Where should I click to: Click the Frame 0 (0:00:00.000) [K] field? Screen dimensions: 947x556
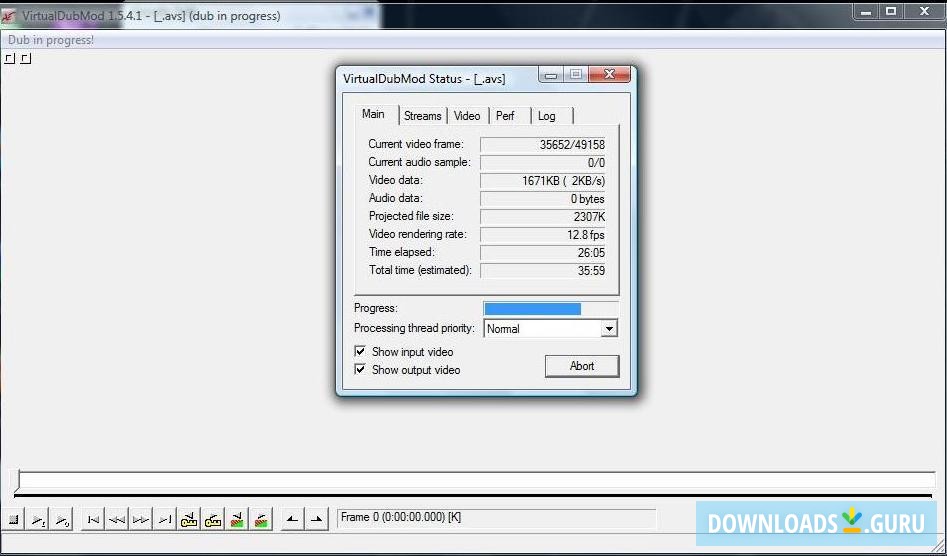coord(496,519)
